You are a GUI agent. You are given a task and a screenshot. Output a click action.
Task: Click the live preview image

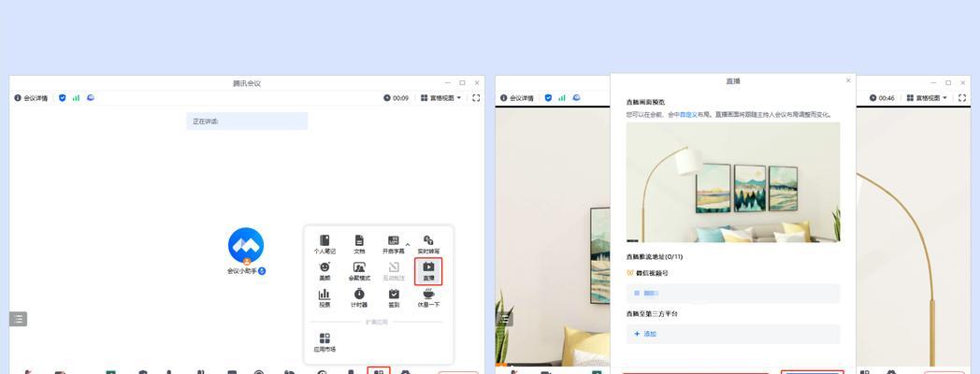click(x=733, y=182)
